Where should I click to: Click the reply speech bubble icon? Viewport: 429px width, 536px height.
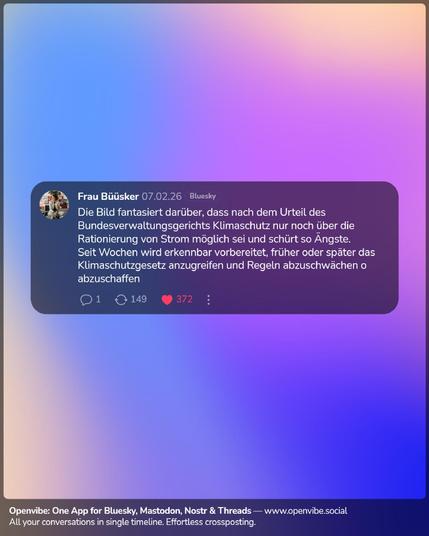click(86, 300)
